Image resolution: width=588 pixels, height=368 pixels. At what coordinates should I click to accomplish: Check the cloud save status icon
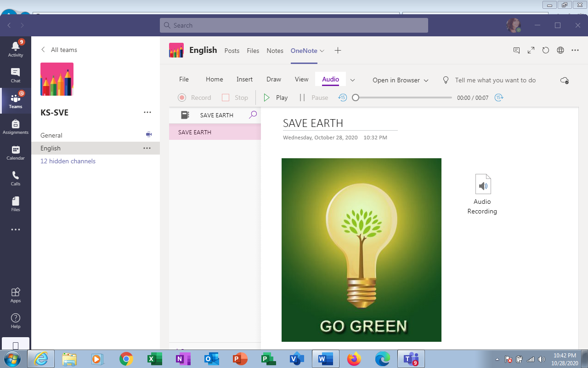point(565,80)
